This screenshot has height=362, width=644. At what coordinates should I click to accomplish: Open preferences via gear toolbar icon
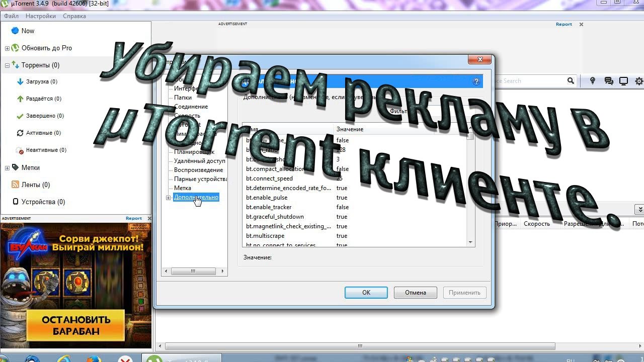[639, 80]
